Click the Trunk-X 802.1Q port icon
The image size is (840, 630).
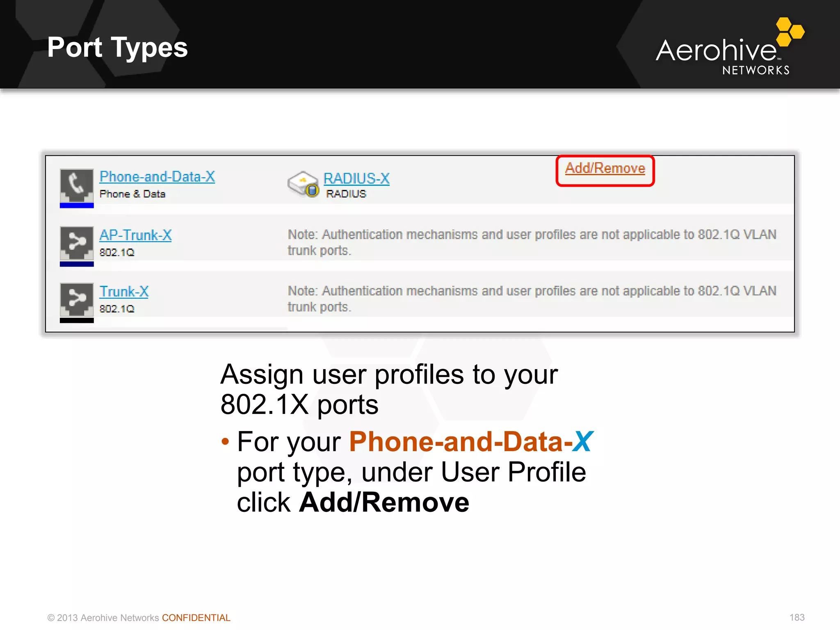77,300
